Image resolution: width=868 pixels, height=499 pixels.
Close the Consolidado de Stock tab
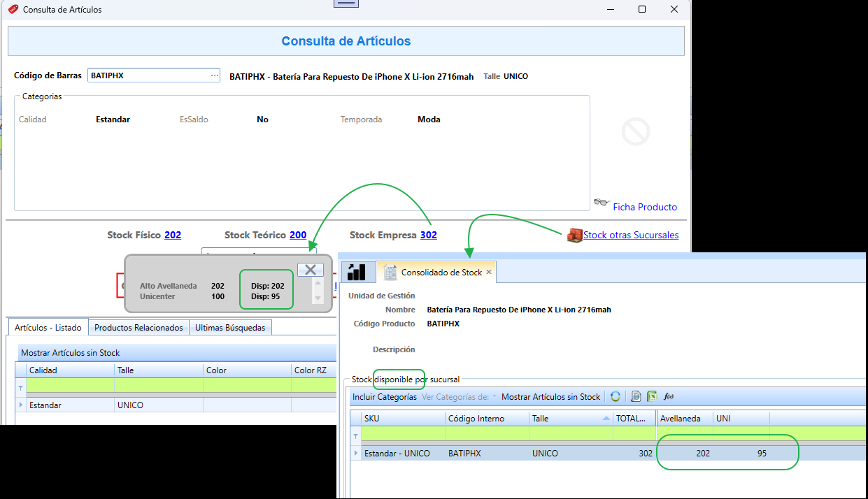pyautogui.click(x=489, y=272)
